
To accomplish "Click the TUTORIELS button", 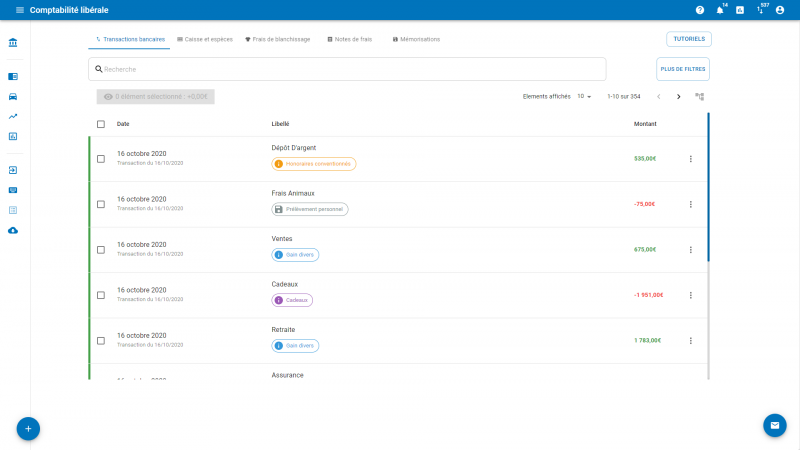I will 688,39.
